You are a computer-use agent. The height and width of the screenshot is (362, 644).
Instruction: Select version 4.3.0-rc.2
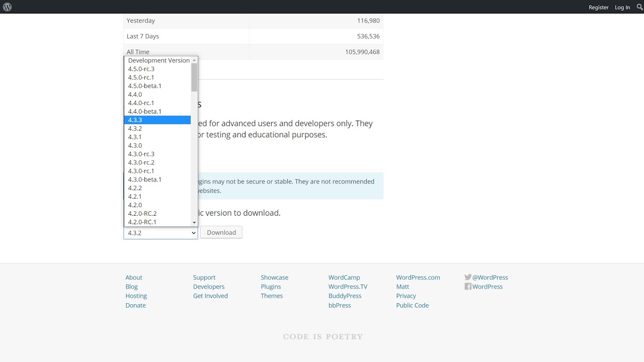(157, 162)
